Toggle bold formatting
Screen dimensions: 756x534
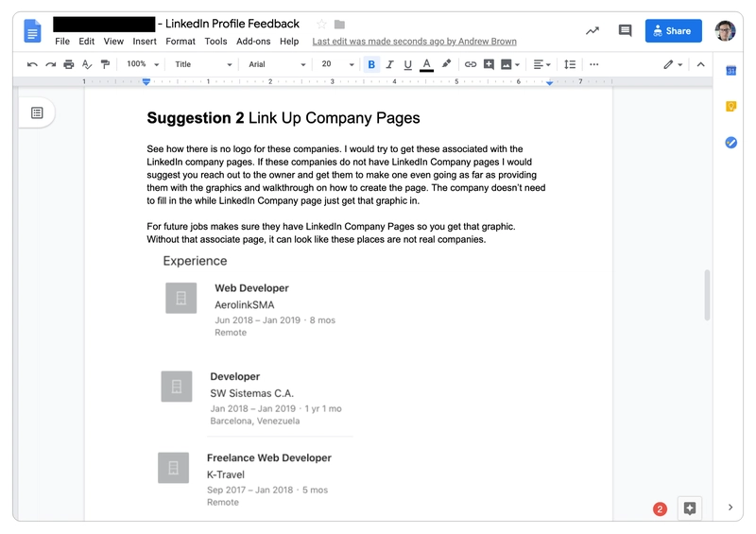(x=371, y=64)
